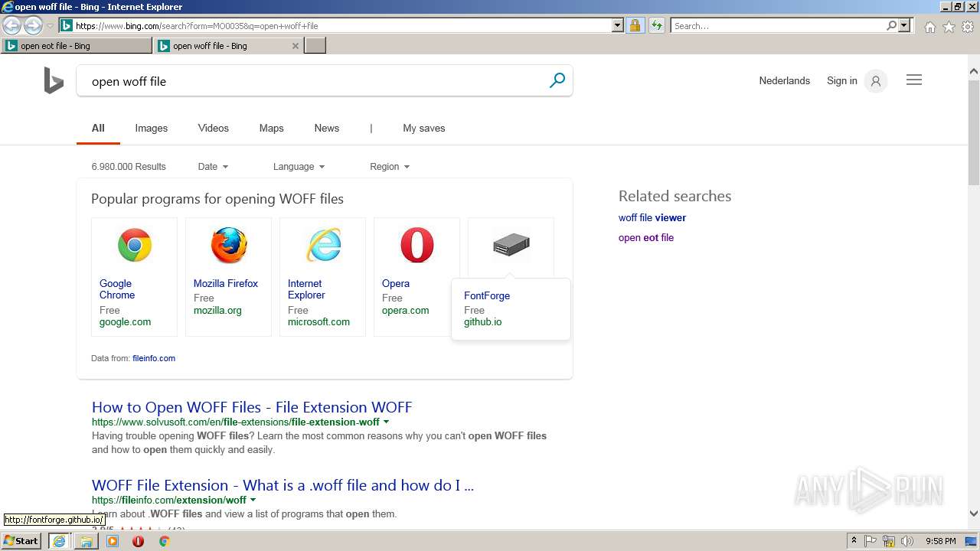Viewport: 980px width, 551px height.
Task: Click the FontForge link in tooltip card
Action: [x=486, y=295]
